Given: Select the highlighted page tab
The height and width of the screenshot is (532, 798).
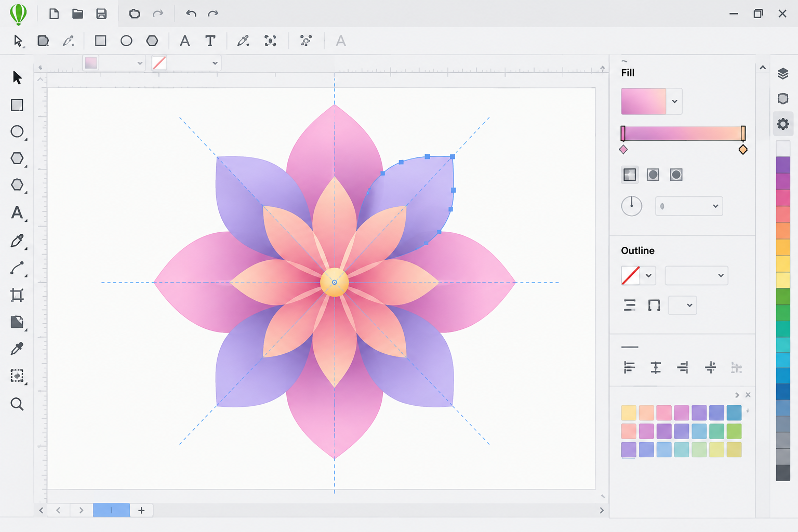Looking at the screenshot, I should tap(111, 510).
